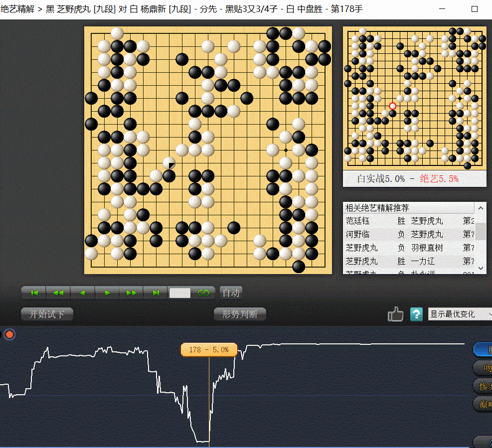Jump to the first move
This screenshot has height=448, width=492.
[34, 293]
